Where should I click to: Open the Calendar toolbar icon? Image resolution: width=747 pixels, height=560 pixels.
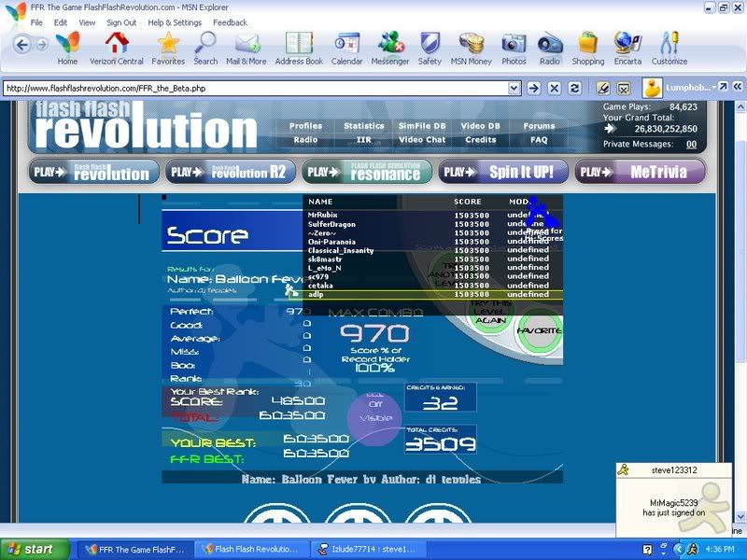(346, 45)
